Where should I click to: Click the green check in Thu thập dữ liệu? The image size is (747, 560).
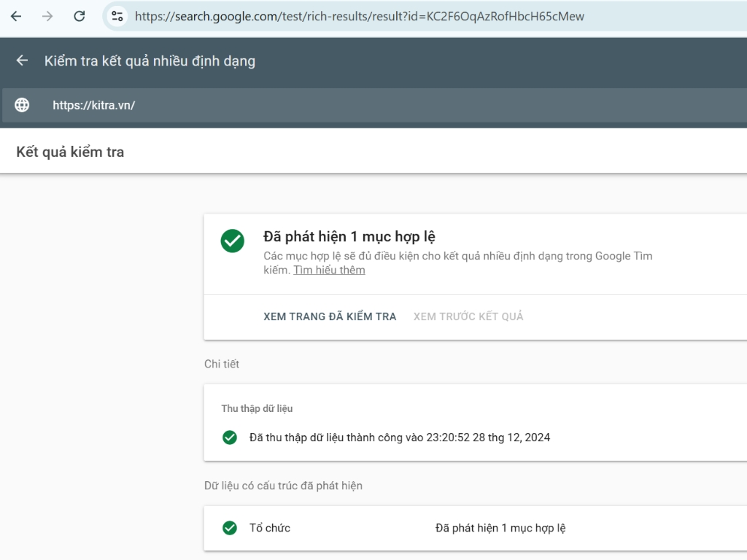(x=230, y=437)
